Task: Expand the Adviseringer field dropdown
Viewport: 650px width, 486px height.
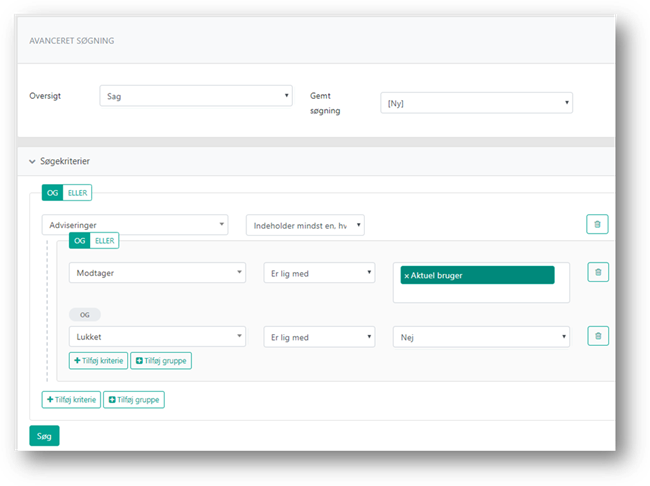Action: pyautogui.click(x=135, y=225)
